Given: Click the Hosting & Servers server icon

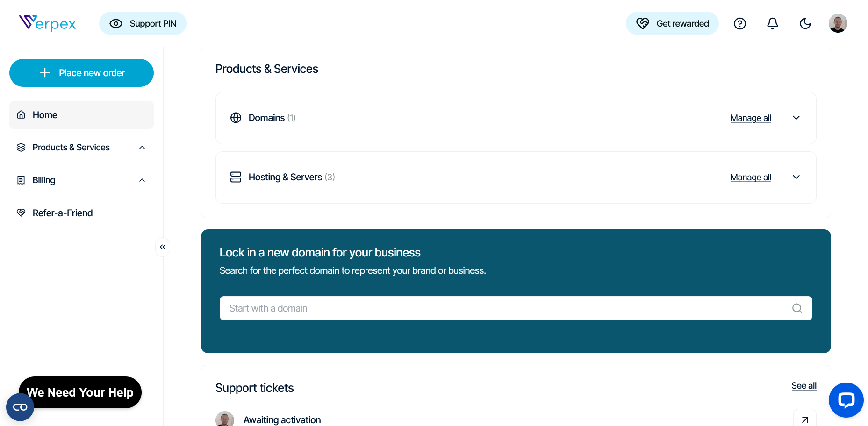Looking at the screenshot, I should point(236,177).
